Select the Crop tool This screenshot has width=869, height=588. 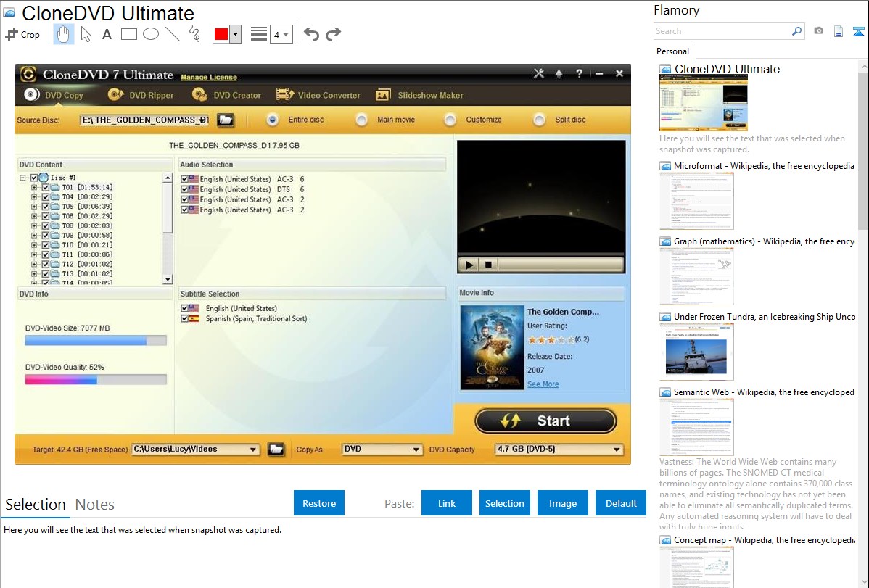22,34
